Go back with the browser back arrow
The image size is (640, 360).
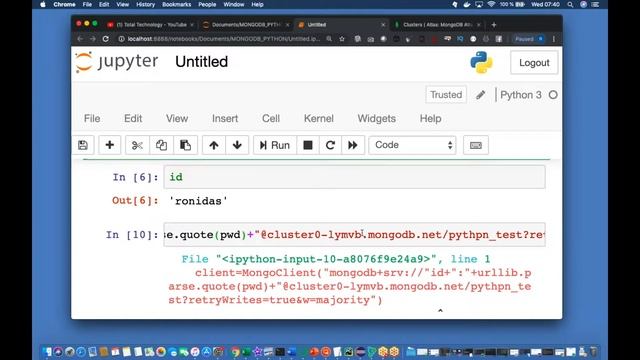click(80, 39)
